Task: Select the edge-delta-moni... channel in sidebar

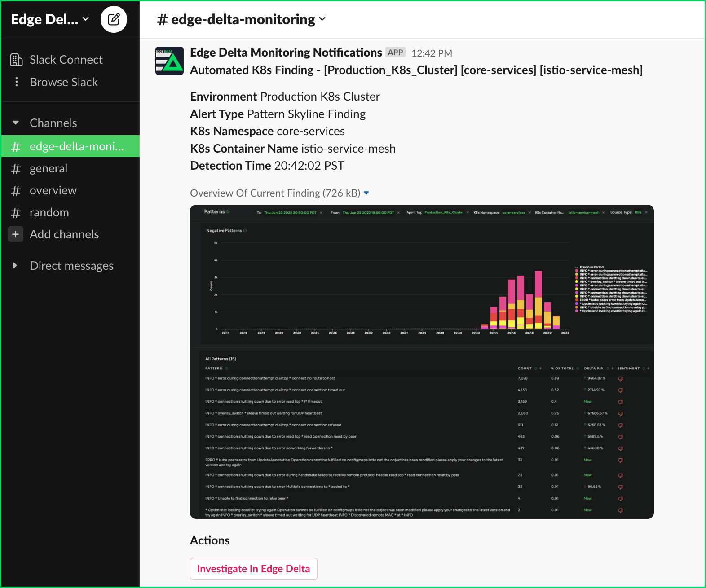Action: 76,146
